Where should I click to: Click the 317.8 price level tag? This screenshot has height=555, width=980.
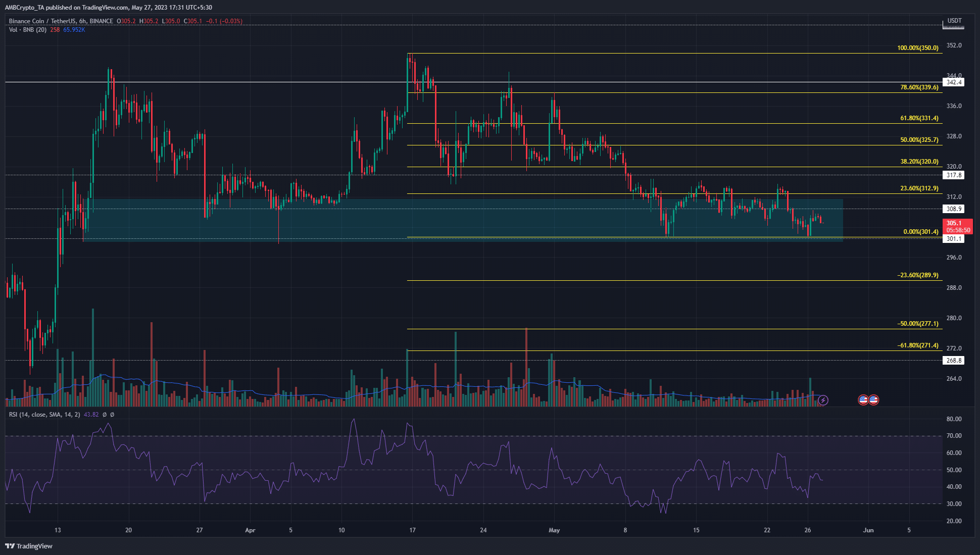[954, 175]
